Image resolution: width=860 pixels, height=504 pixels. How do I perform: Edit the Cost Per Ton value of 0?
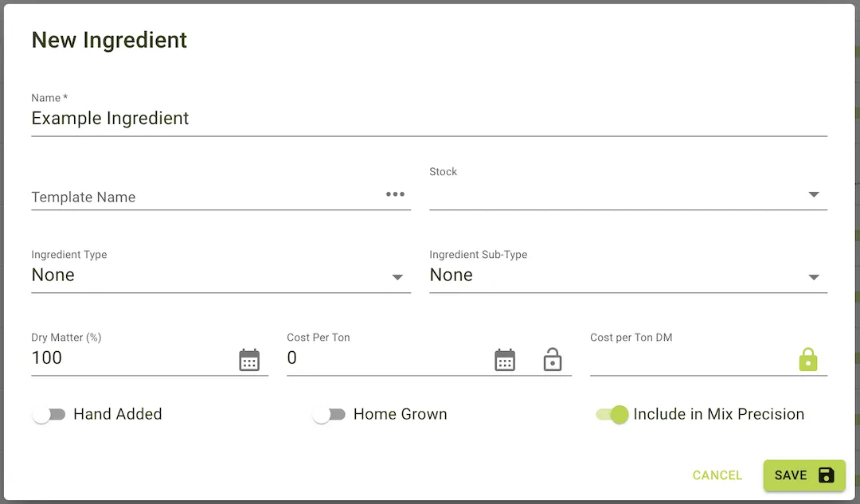click(x=292, y=357)
